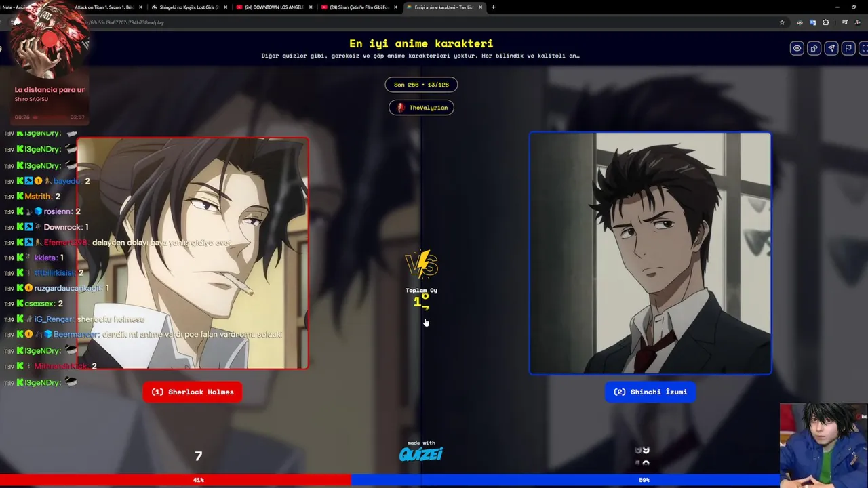
Task: Click chat username Beermancer
Action: click(x=76, y=334)
